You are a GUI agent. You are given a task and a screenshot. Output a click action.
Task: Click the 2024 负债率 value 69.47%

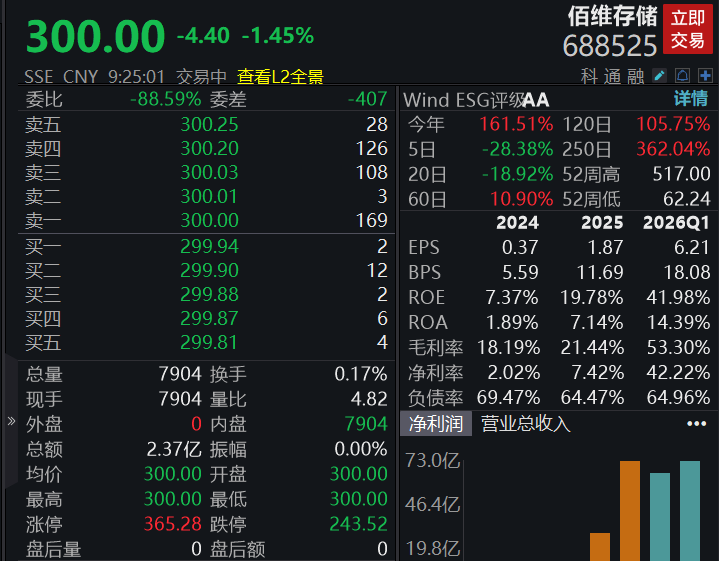click(x=508, y=398)
